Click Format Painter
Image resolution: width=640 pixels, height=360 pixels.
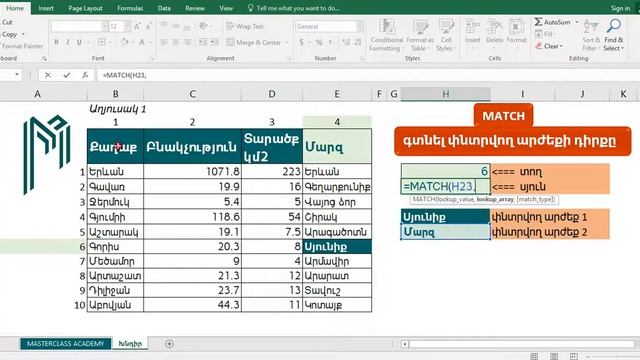click(x=22, y=46)
